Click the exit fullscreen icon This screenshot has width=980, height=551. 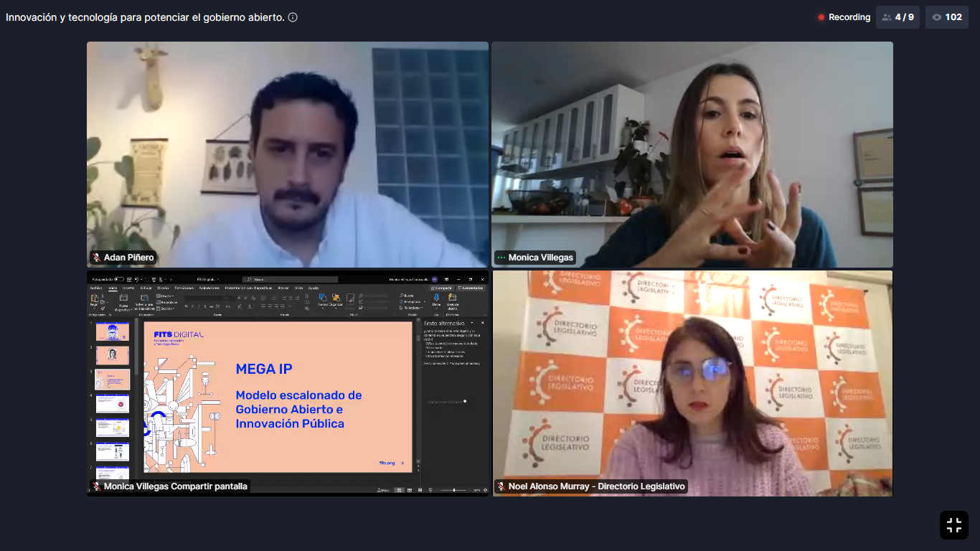[953, 525]
